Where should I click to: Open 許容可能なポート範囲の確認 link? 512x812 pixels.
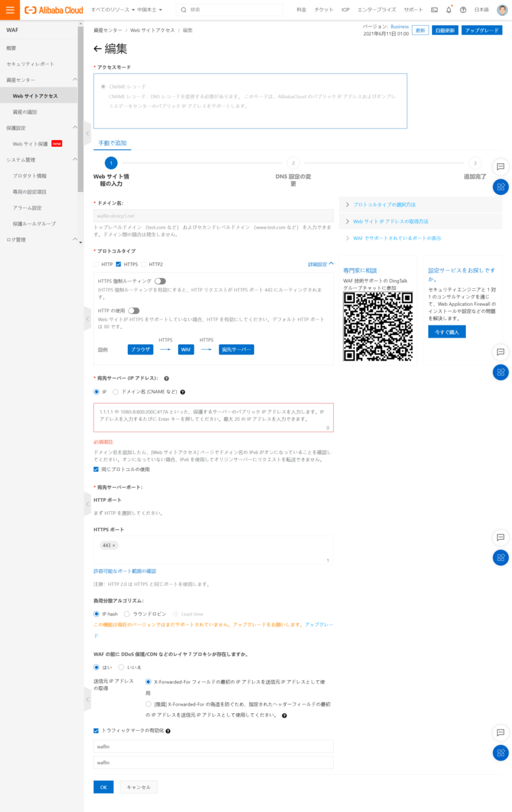click(125, 571)
